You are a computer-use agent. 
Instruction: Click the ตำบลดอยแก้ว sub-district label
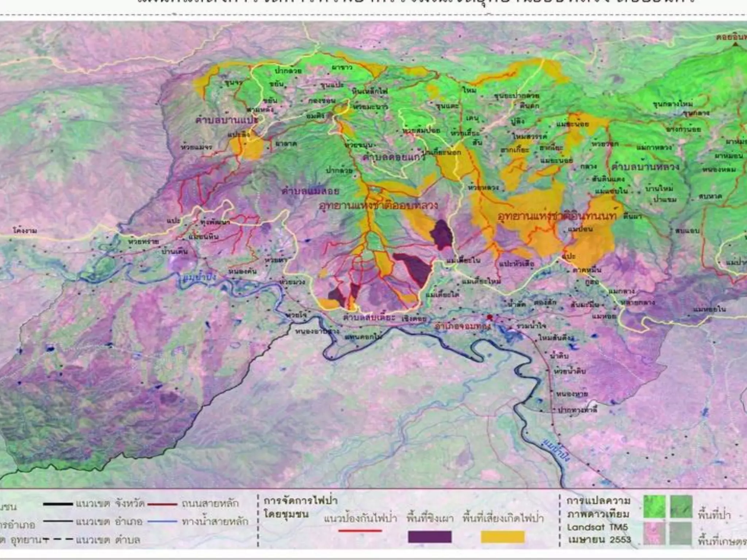[394, 157]
